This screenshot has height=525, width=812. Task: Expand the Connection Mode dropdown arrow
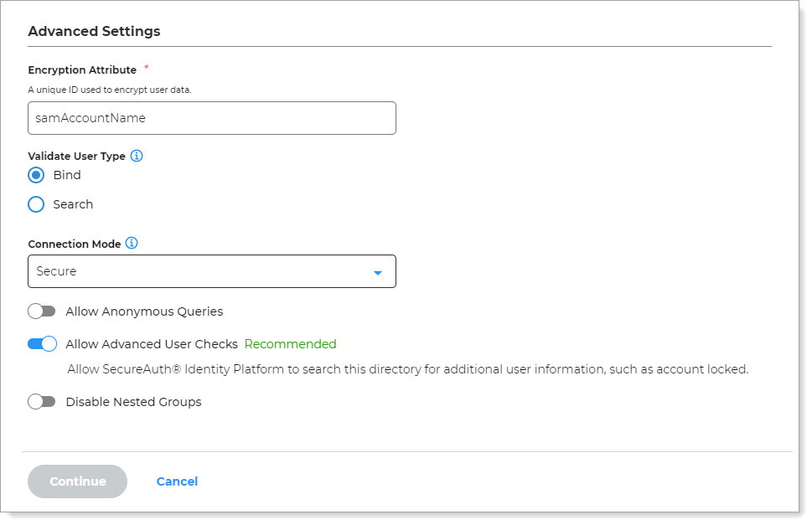click(377, 272)
